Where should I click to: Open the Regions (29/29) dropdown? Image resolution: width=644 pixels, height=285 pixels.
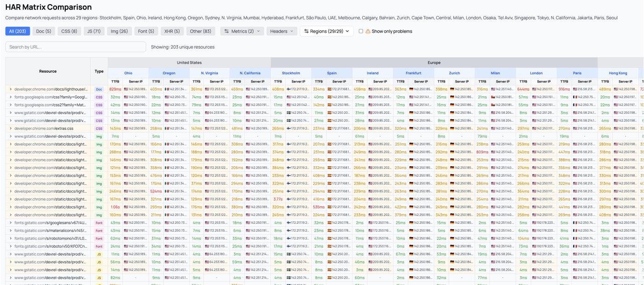click(x=327, y=31)
